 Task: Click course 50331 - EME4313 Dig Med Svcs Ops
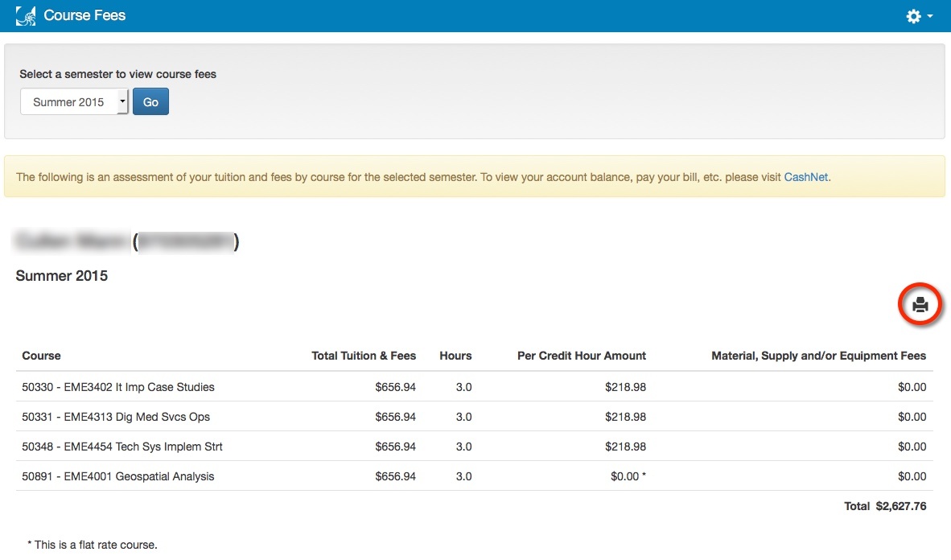click(x=116, y=417)
